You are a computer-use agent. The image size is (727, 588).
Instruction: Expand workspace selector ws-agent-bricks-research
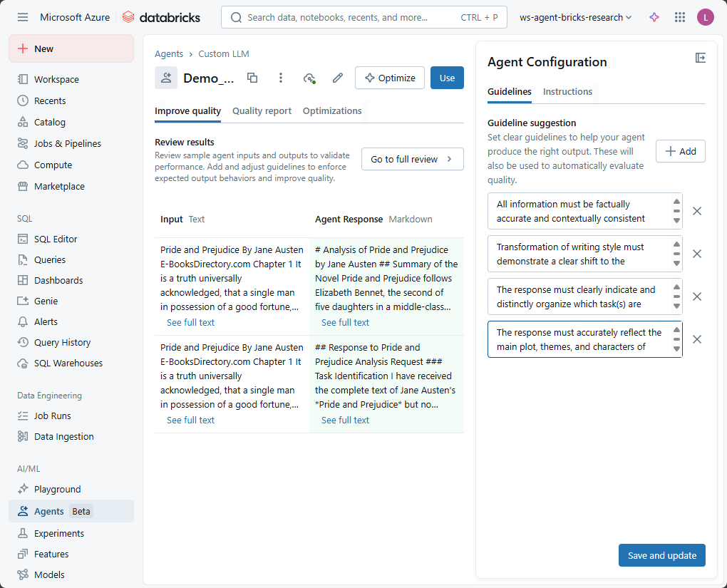[576, 17]
